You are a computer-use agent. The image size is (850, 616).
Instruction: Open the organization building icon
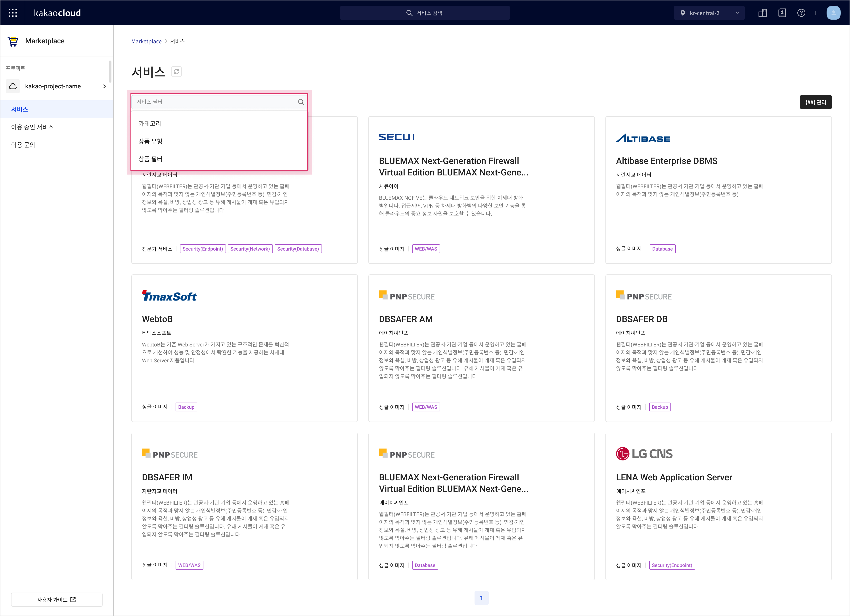[x=762, y=13]
